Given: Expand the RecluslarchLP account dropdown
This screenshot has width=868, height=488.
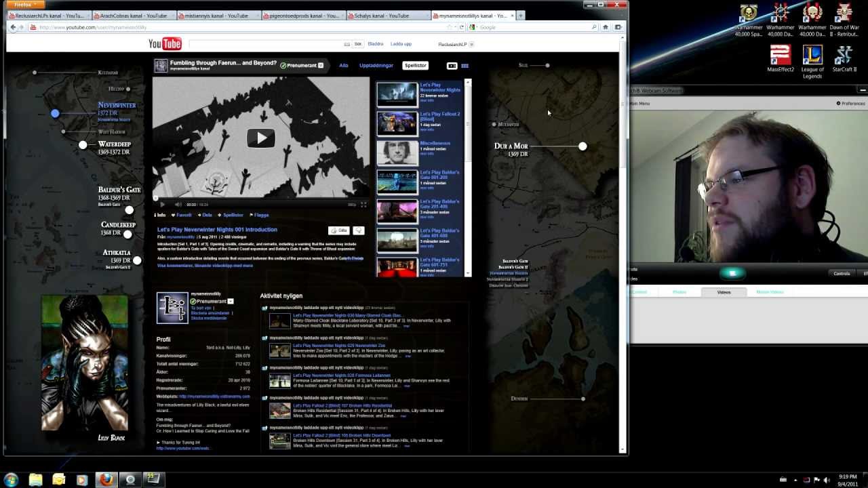Looking at the screenshot, I should point(471,45).
